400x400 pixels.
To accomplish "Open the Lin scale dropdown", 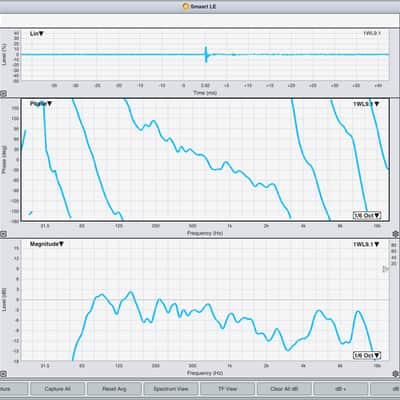I will [37, 34].
